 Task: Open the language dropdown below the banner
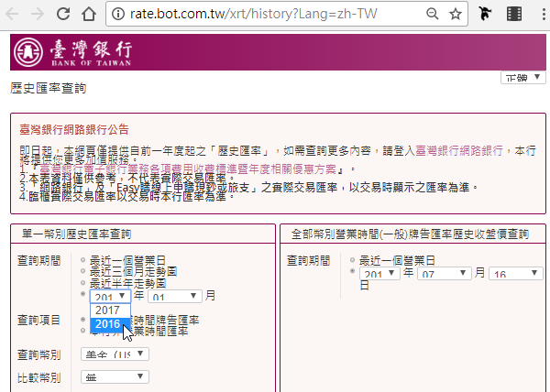(x=523, y=78)
